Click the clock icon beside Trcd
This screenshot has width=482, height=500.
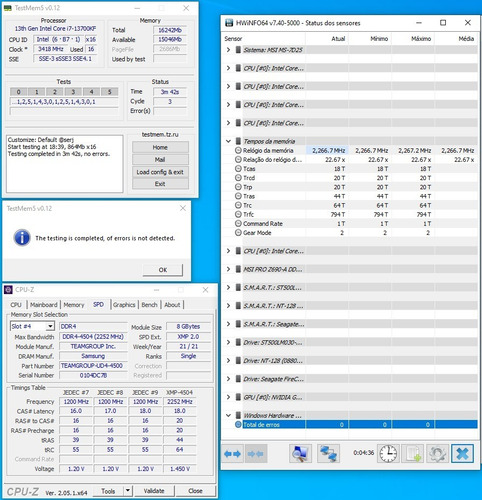pos(238,178)
